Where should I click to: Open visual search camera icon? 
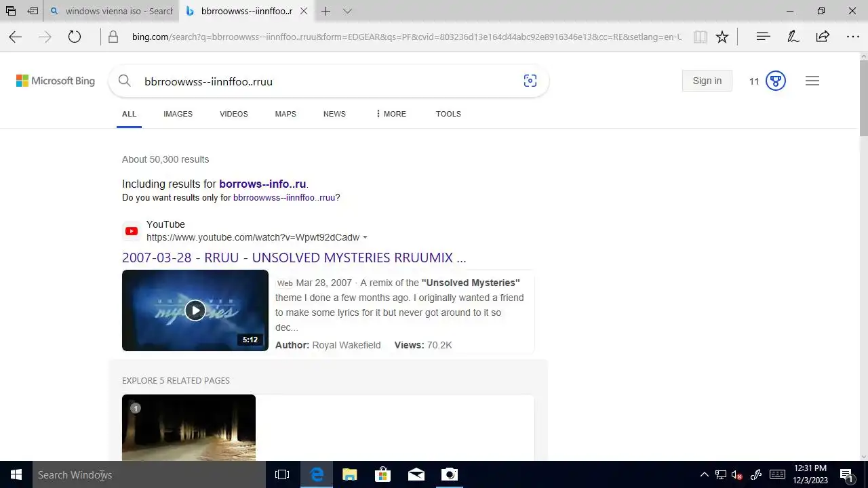coord(530,81)
